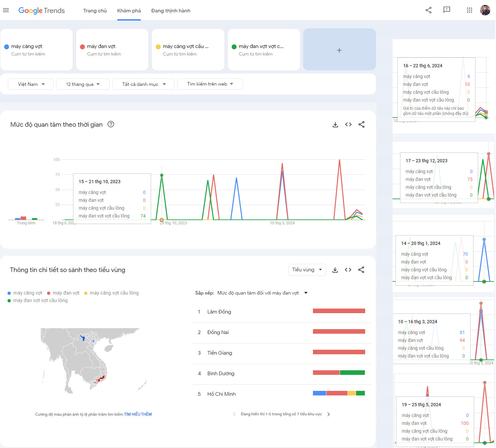Expand the Tất cả danh mục category dropdown

coord(143,84)
